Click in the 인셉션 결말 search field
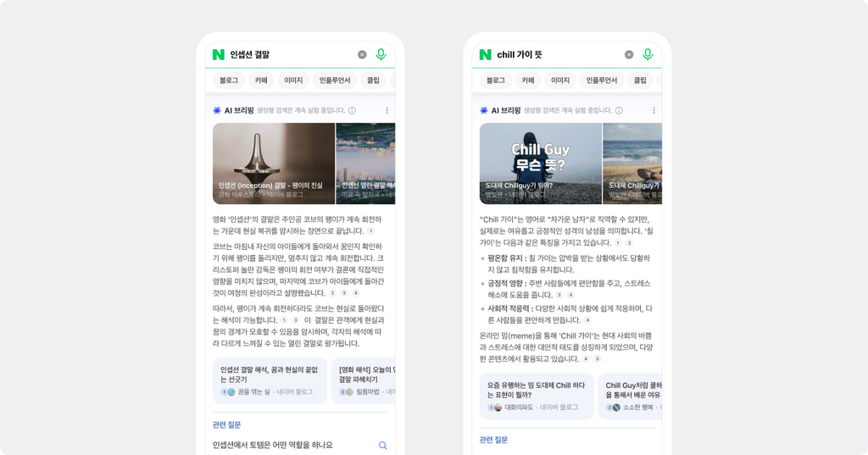Image resolution: width=868 pixels, height=455 pixels. click(291, 54)
